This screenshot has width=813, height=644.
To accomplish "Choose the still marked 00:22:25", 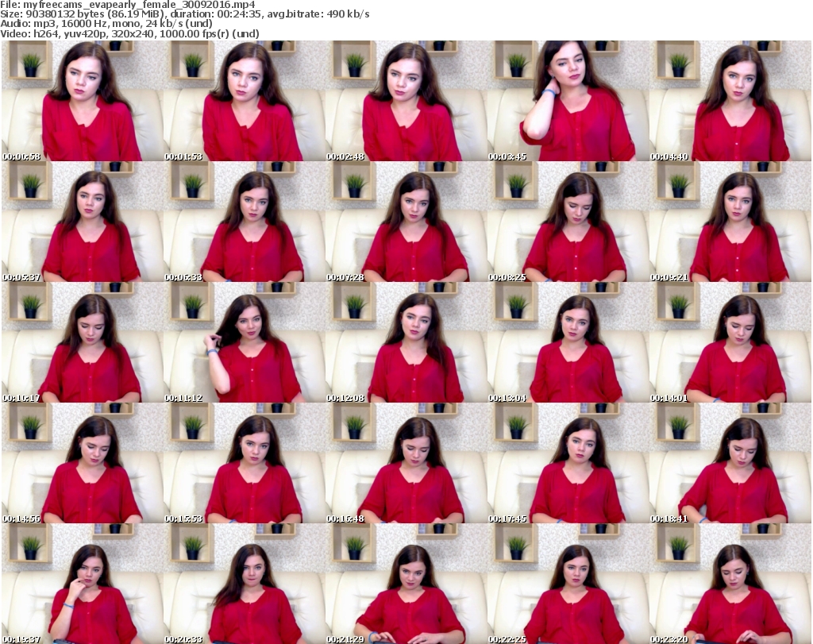I will point(568,584).
